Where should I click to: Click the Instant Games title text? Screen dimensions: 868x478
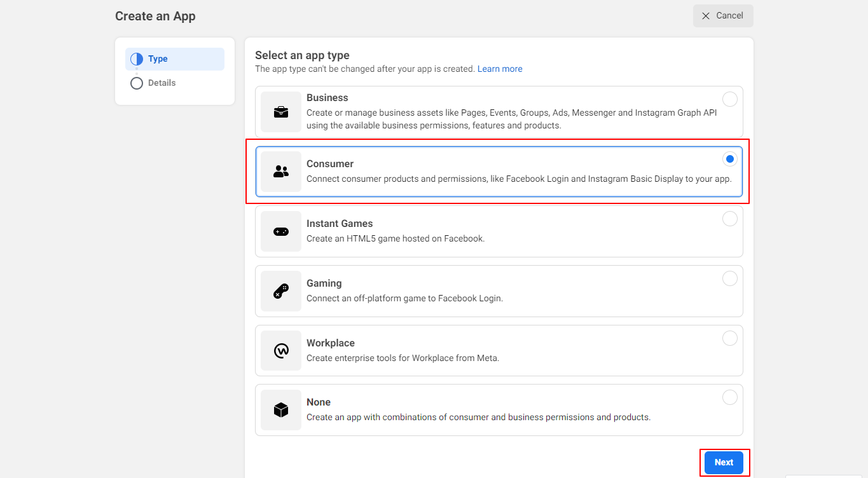[340, 224]
